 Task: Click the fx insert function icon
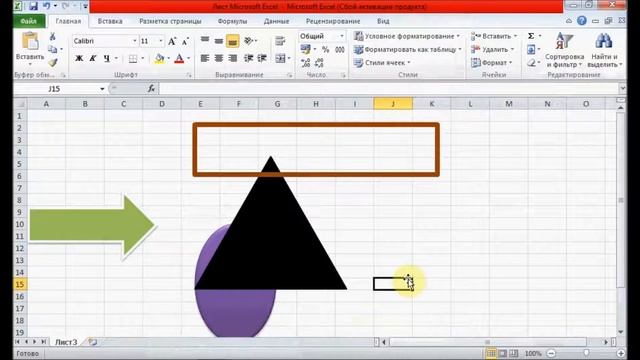(151, 88)
